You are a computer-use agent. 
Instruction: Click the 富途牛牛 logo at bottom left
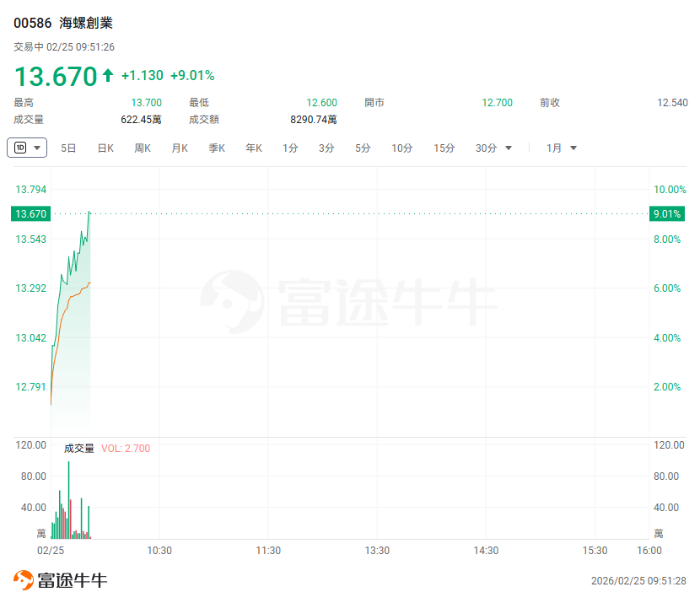pyautogui.click(x=60, y=580)
